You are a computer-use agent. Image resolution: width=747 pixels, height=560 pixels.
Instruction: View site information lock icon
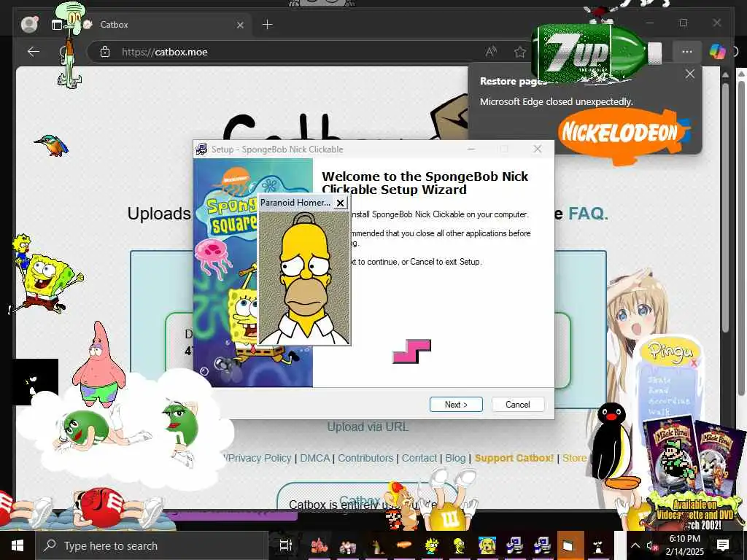[x=105, y=52]
